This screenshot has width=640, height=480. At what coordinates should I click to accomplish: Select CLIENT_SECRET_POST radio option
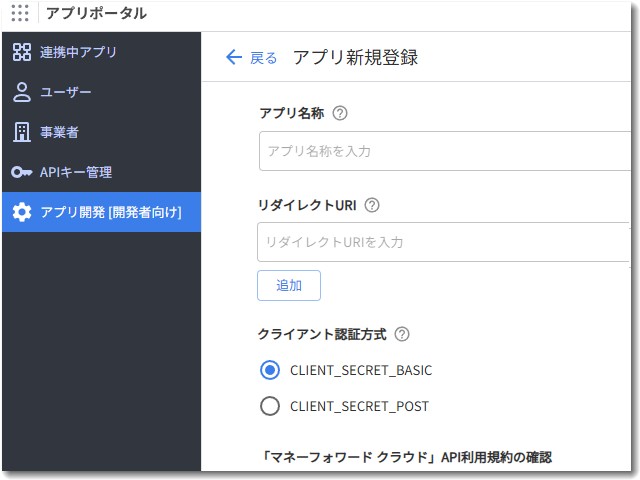click(x=269, y=406)
